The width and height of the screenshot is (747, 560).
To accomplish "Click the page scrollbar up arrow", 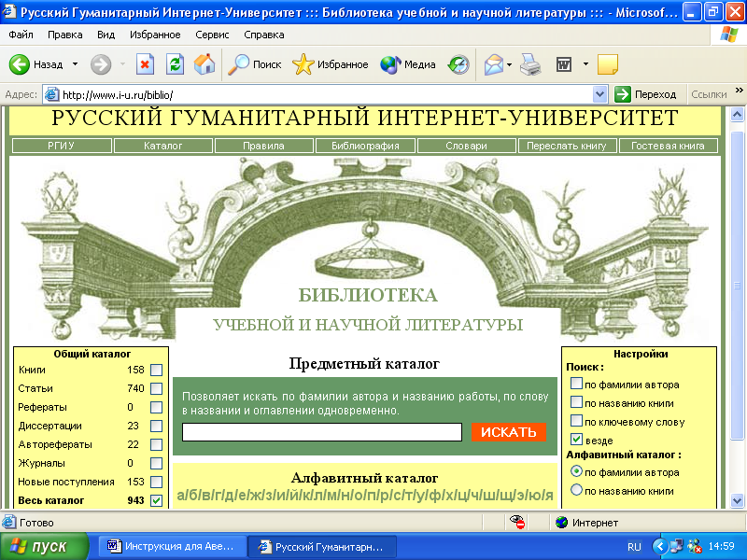I will [737, 114].
